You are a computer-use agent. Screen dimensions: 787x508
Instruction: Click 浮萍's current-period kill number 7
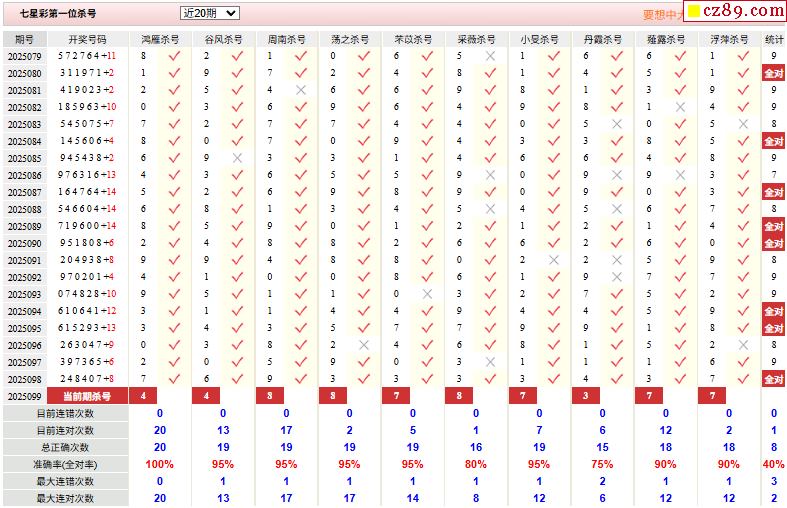(x=712, y=396)
